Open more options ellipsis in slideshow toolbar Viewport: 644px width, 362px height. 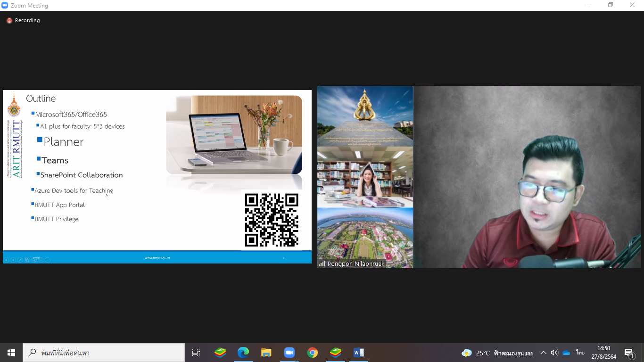[x=48, y=260]
